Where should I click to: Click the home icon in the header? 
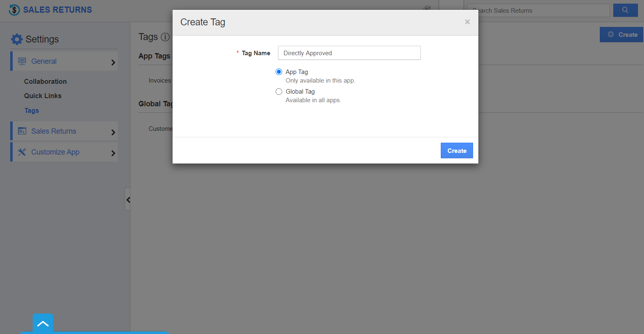point(426,9)
